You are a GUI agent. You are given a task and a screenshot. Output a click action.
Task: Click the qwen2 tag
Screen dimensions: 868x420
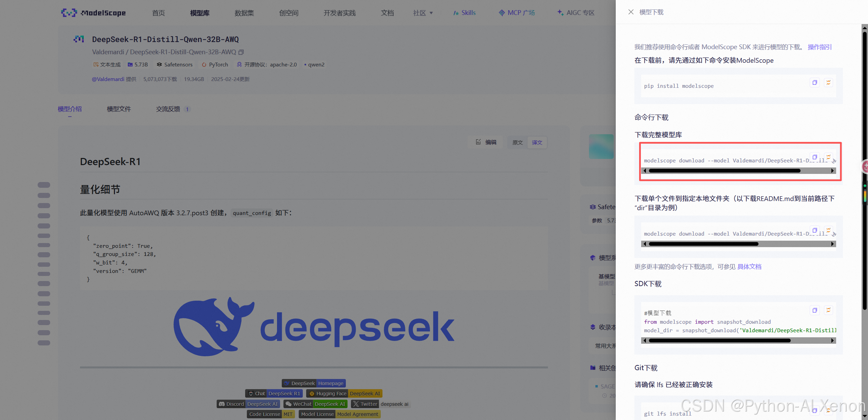tap(314, 64)
